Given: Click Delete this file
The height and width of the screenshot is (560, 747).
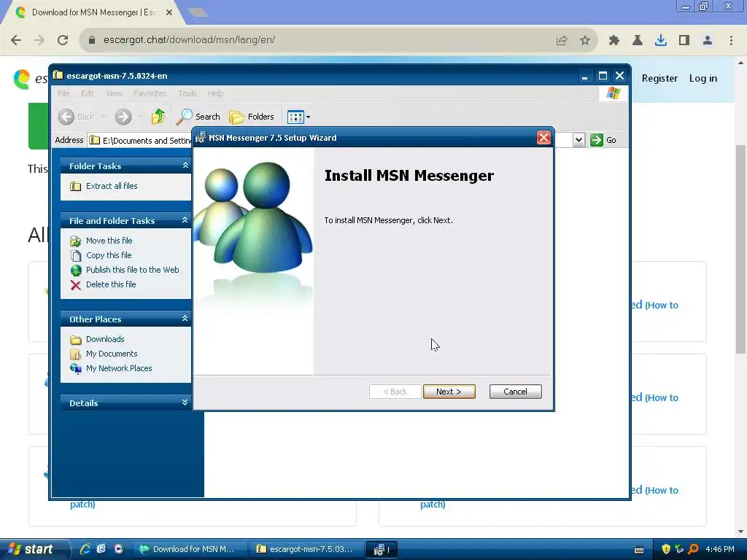Looking at the screenshot, I should coord(111,284).
